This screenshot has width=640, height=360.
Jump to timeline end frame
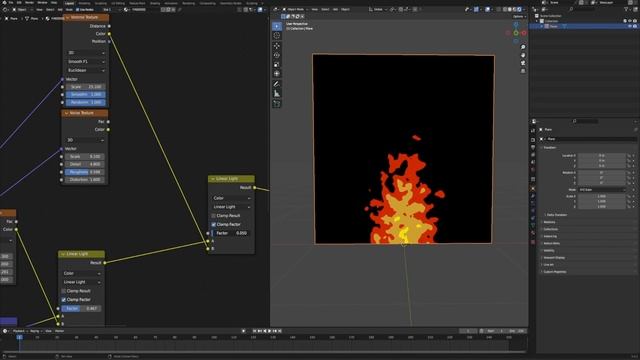280,331
